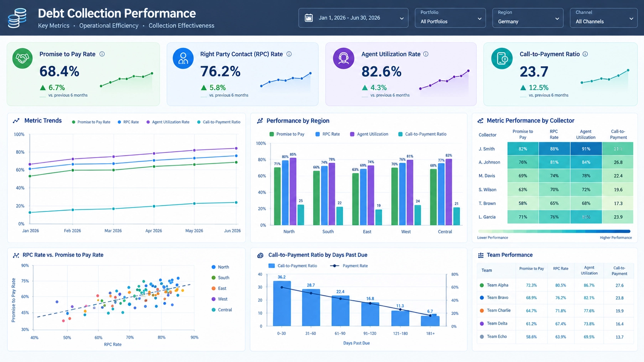Viewport: 644px width, 362px height.
Task: Click J. Smith's 91% Agent Utilization cell
Action: [586, 149]
